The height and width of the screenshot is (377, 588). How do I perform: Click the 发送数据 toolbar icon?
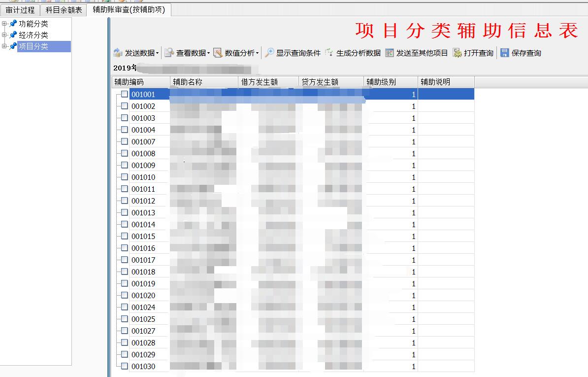(x=118, y=53)
